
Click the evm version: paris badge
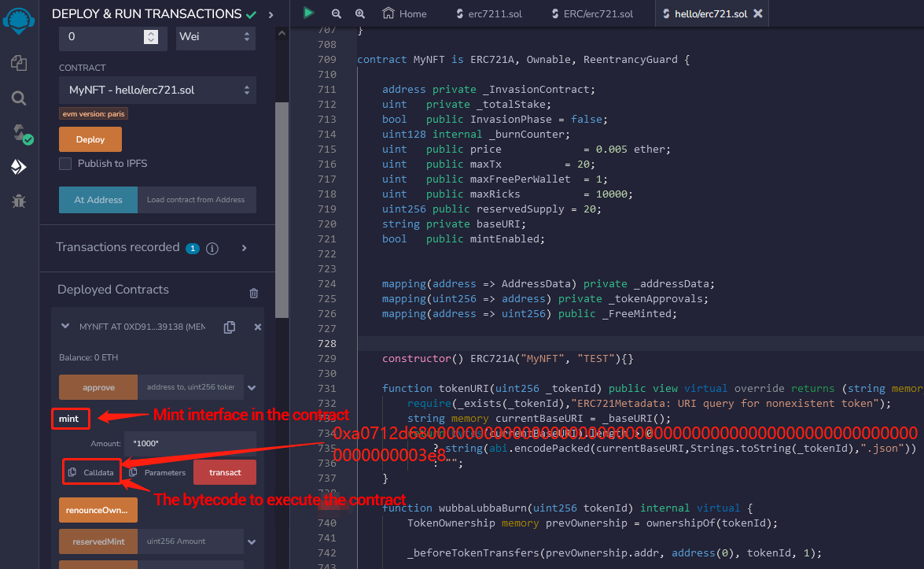pos(93,114)
